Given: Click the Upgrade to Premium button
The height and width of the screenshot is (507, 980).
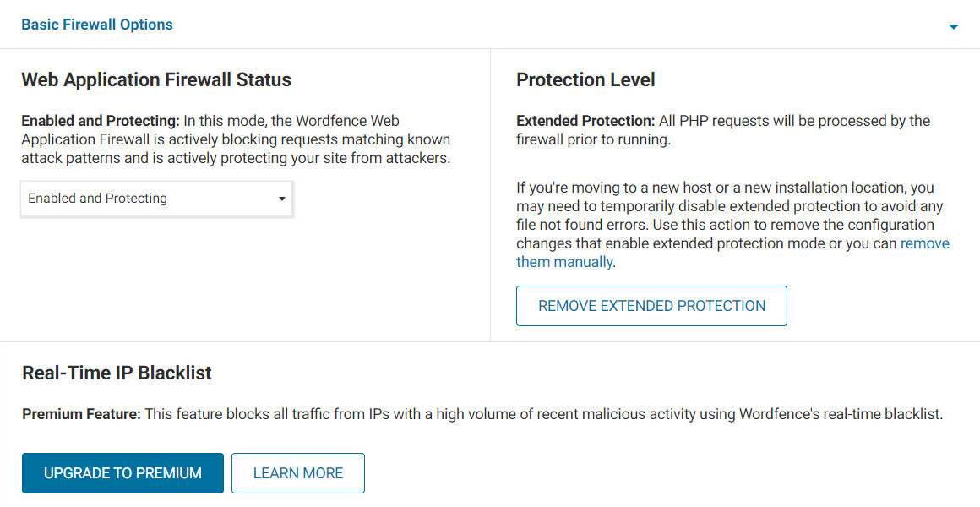Looking at the screenshot, I should click(x=122, y=473).
